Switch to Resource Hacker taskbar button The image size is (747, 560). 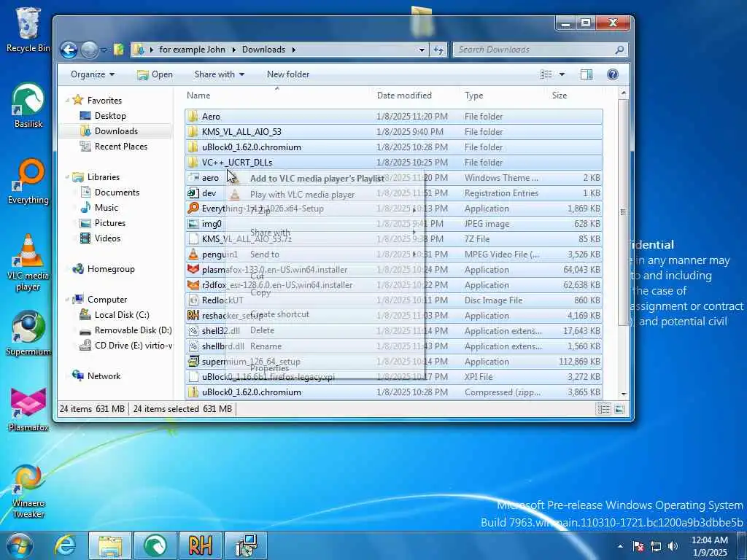[x=200, y=545]
